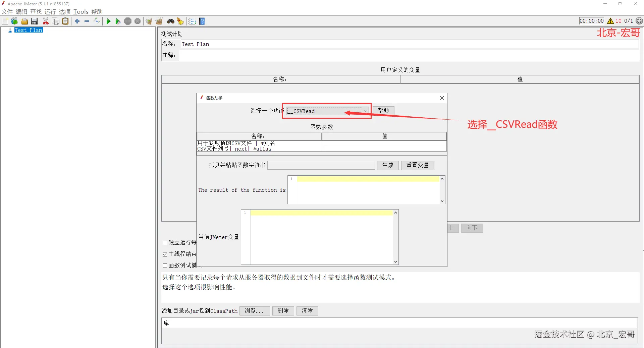Viewport: 644px width, 348px height.
Task: Click the 名称 header in 函数参数 table
Action: [259, 136]
